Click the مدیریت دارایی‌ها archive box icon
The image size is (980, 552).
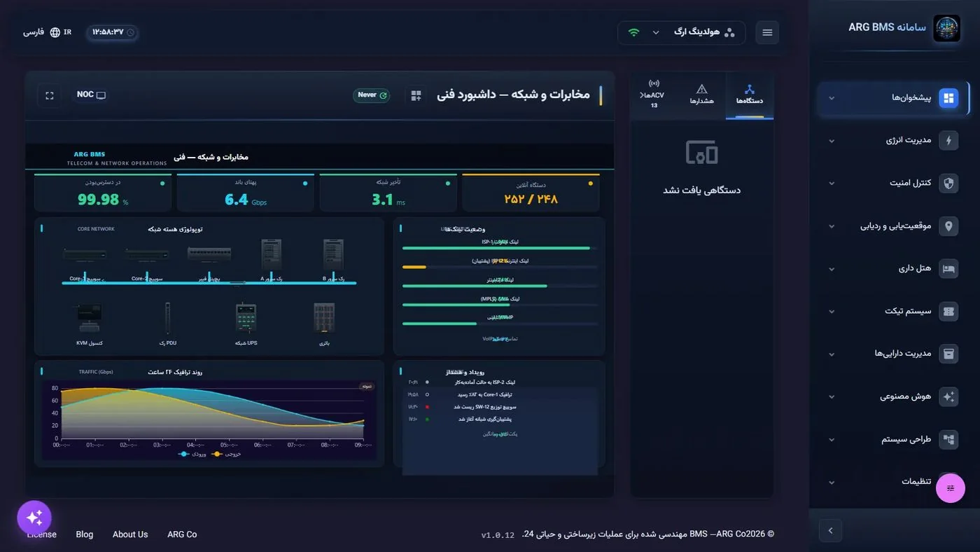point(948,354)
